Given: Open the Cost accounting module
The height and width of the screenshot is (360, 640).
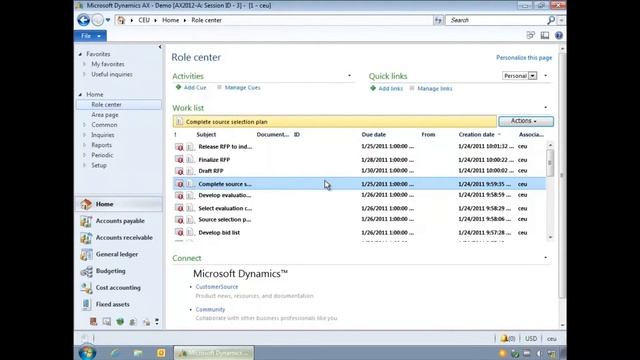Looking at the screenshot, I should 118,288.
